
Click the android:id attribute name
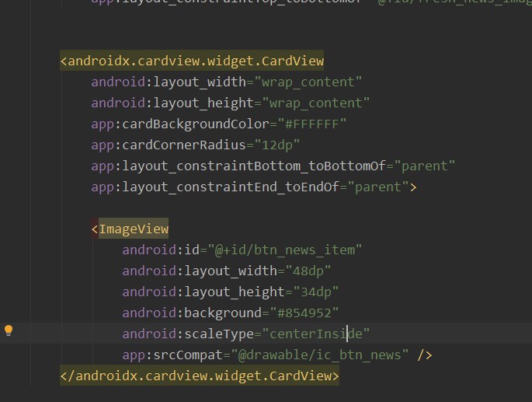[161, 250]
